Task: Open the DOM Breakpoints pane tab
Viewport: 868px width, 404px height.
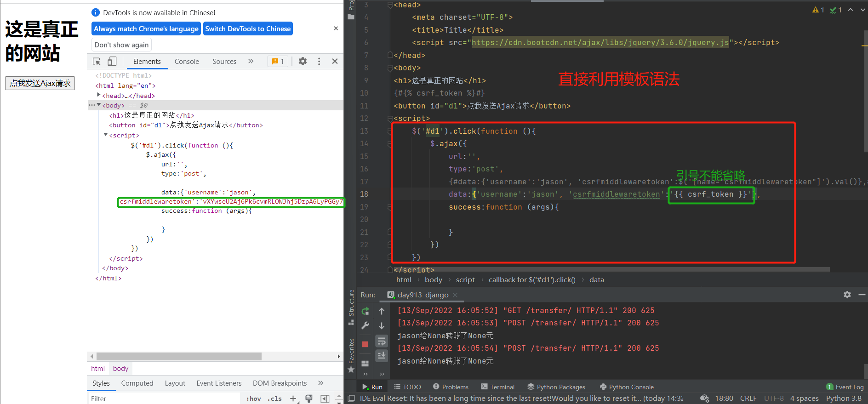Action: click(280, 383)
